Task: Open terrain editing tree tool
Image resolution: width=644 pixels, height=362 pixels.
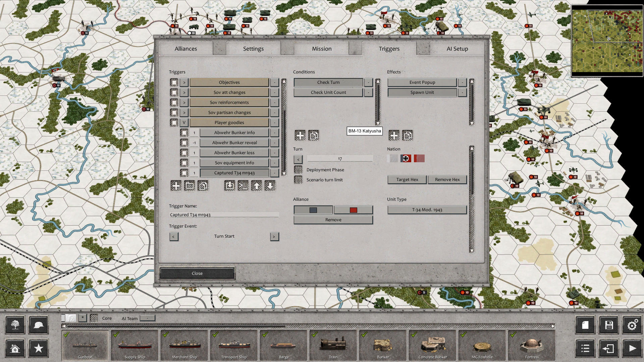Action: (x=15, y=325)
